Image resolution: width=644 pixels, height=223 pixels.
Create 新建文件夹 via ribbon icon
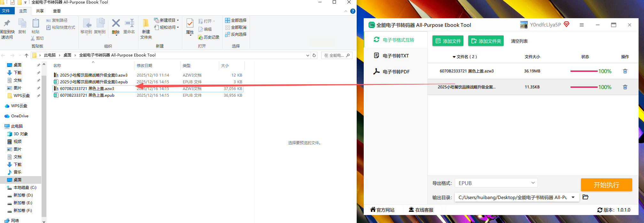pyautogui.click(x=146, y=23)
